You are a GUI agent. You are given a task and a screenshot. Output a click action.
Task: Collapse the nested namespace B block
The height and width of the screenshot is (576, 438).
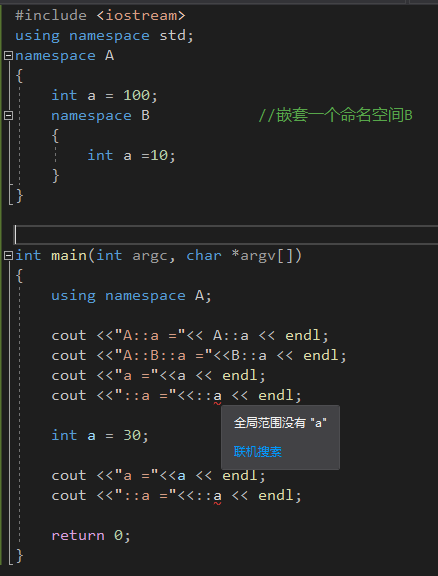click(x=8, y=116)
